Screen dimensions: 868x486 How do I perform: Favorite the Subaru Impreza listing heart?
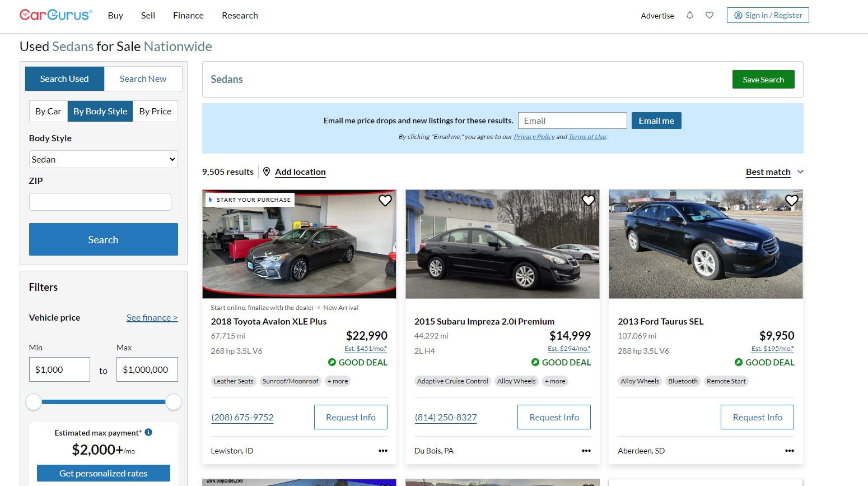[x=589, y=200]
